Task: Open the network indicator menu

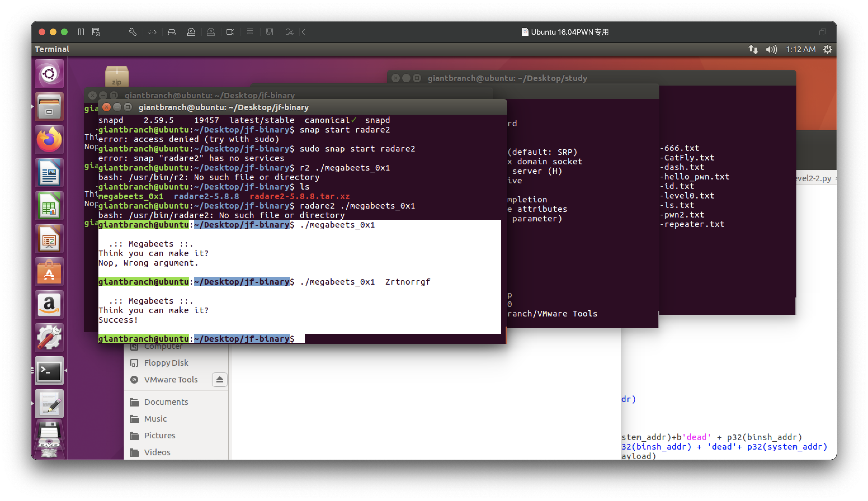Action: [x=753, y=49]
